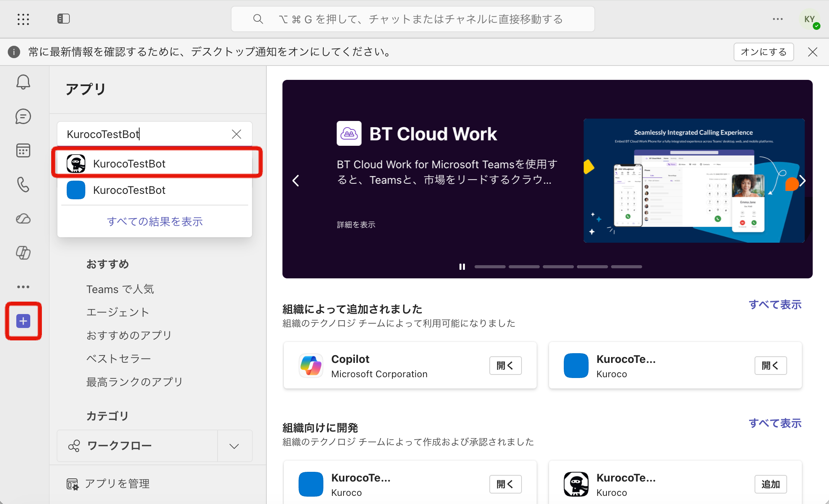Click the Copilot app card icon
This screenshot has width=829, height=504.
pyautogui.click(x=311, y=365)
